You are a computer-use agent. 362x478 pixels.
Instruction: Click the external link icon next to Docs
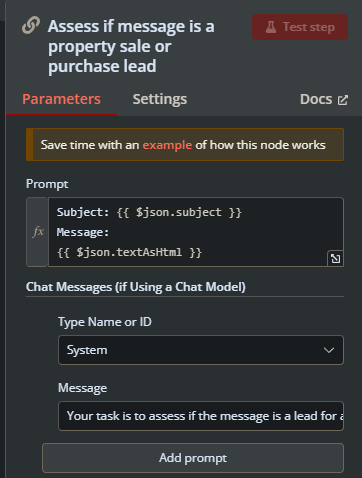coord(343,100)
